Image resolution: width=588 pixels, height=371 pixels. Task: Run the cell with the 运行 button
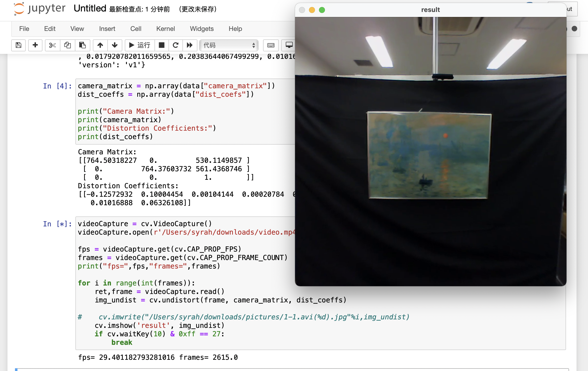(140, 45)
